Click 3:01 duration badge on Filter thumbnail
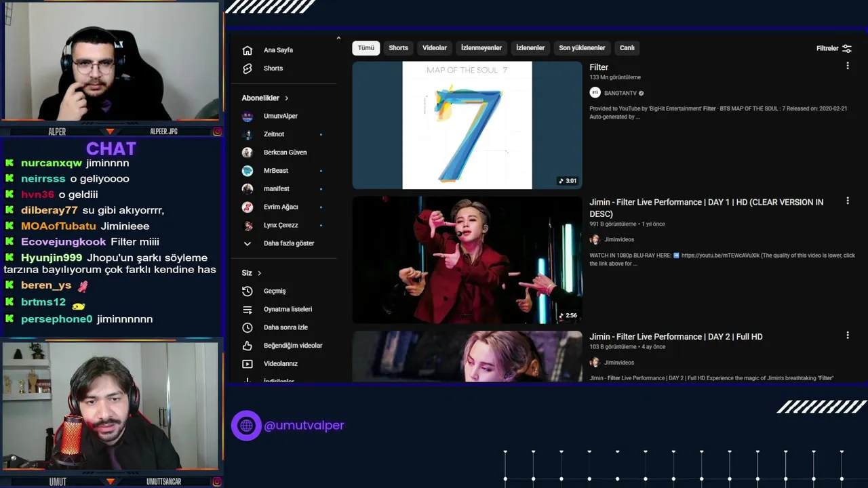Viewport: 868px width, 488px height. (568, 181)
